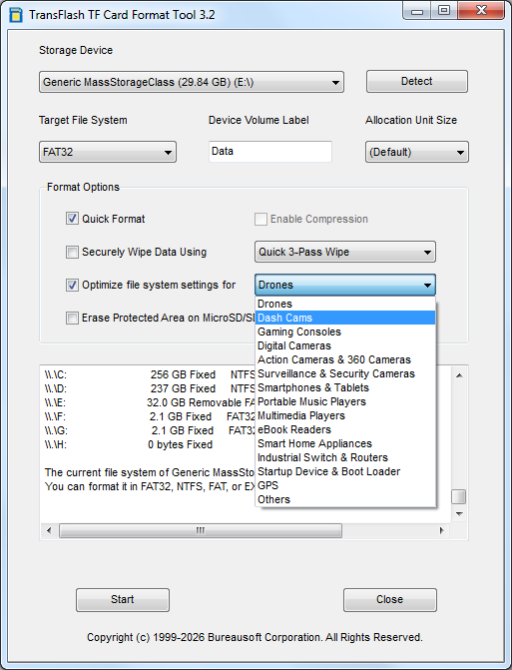
Task: Tick Erase Protected Area on MicroSD checkbox
Action: [x=72, y=318]
